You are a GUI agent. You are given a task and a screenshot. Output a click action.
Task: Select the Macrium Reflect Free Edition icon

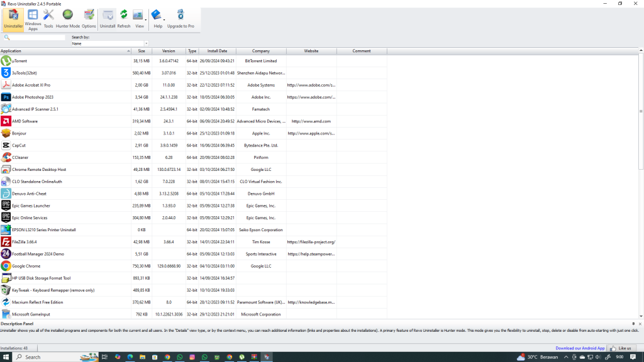pos(6,302)
